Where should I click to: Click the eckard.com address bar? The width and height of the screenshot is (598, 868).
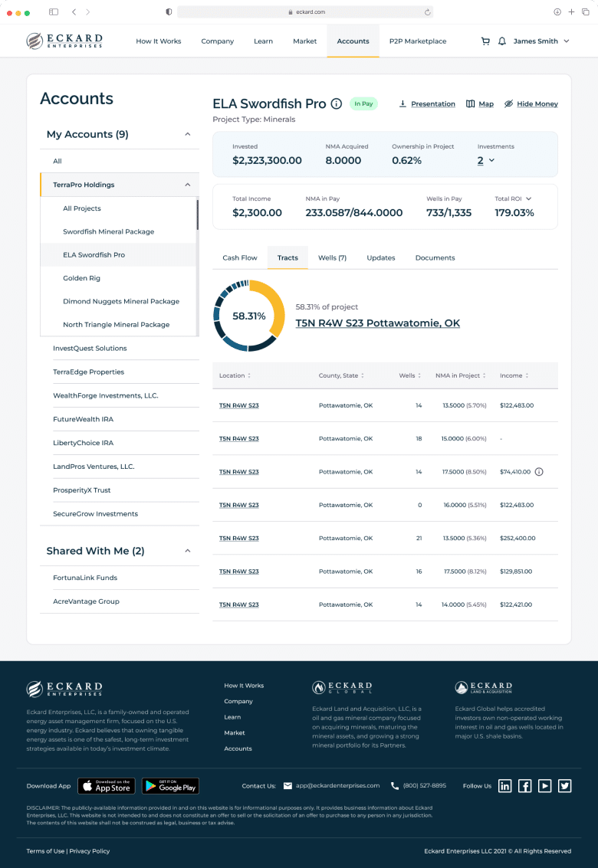coord(305,11)
